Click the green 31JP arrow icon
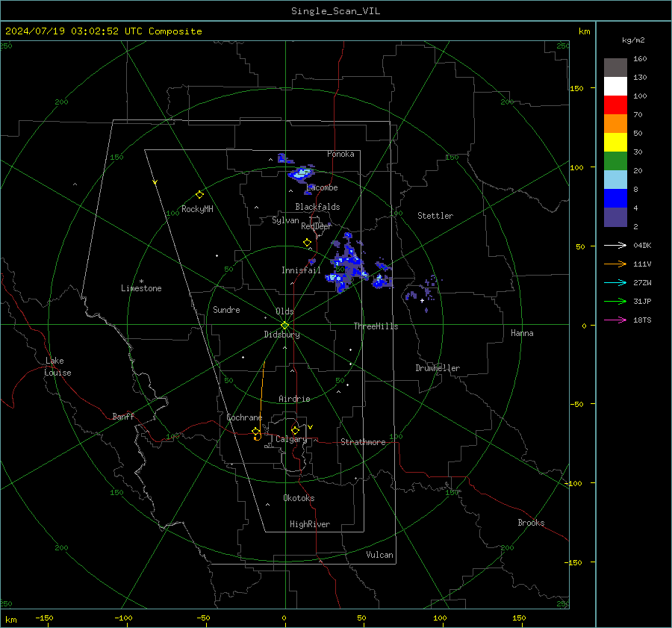 coord(615,302)
